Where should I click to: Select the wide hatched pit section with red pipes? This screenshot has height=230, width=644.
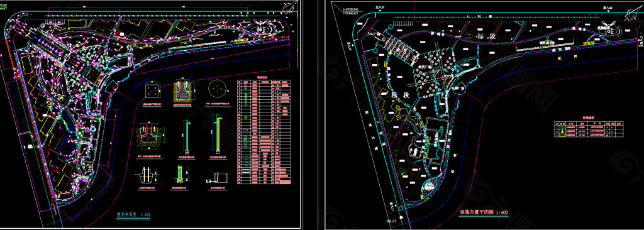(x=150, y=136)
